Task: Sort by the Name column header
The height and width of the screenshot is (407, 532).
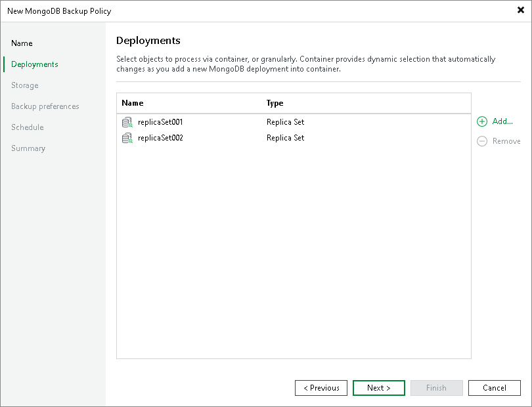Action: click(x=133, y=103)
